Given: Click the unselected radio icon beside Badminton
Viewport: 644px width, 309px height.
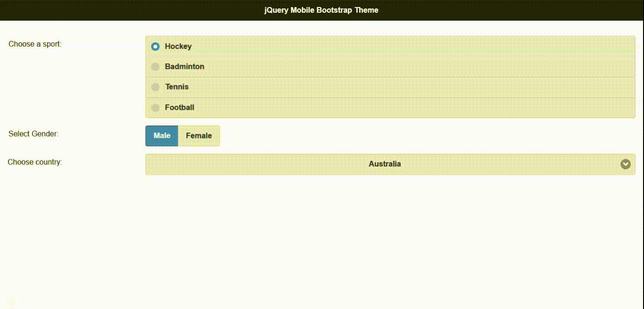Looking at the screenshot, I should tap(155, 66).
